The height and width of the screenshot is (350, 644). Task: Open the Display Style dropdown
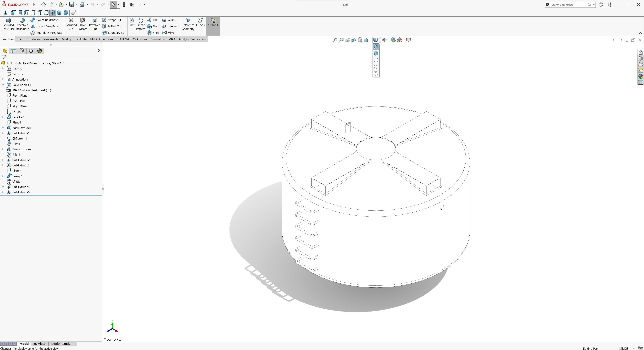click(380, 40)
